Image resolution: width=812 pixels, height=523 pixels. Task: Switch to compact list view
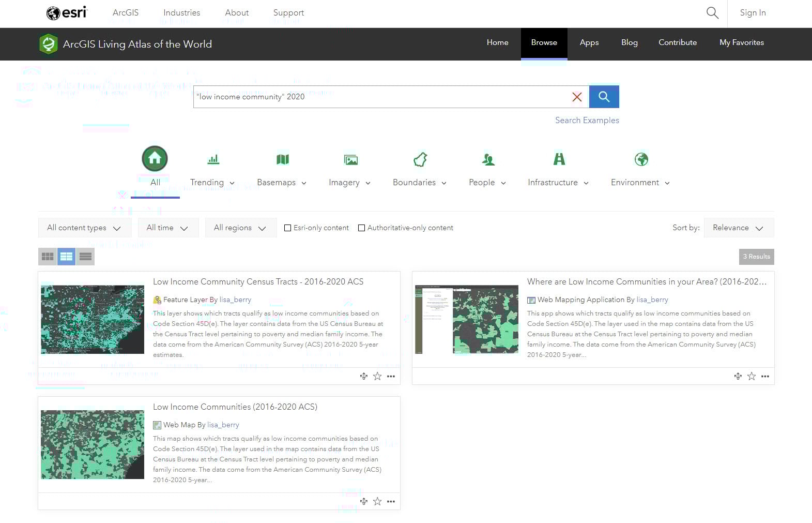pyautogui.click(x=85, y=257)
